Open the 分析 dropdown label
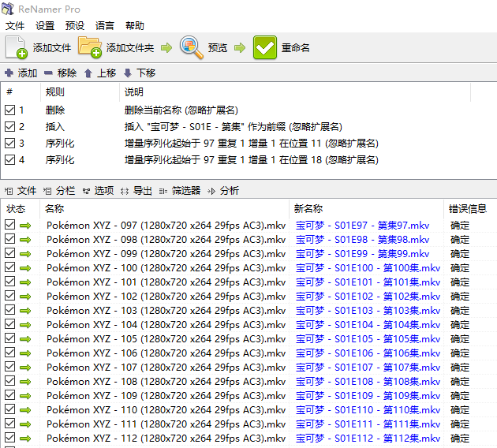Image resolution: width=497 pixels, height=448 pixels. pyautogui.click(x=230, y=191)
